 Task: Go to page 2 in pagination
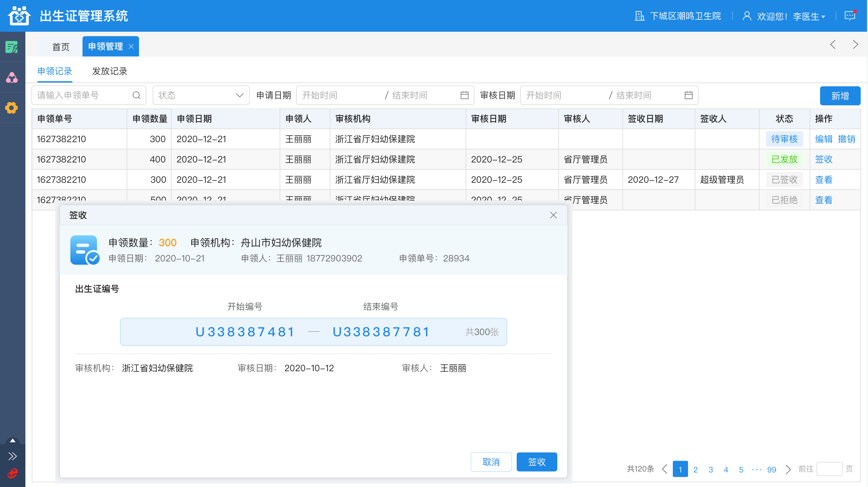(695, 469)
